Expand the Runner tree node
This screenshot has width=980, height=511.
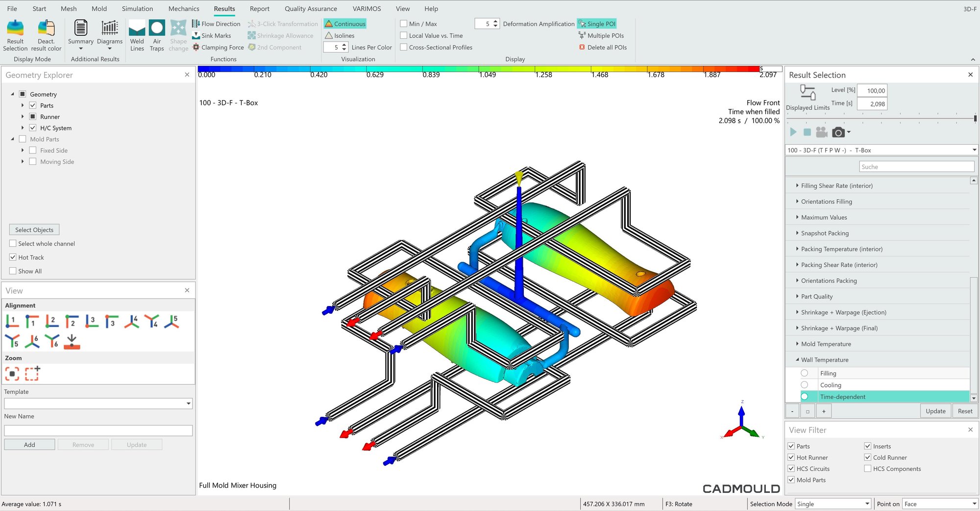pyautogui.click(x=23, y=117)
